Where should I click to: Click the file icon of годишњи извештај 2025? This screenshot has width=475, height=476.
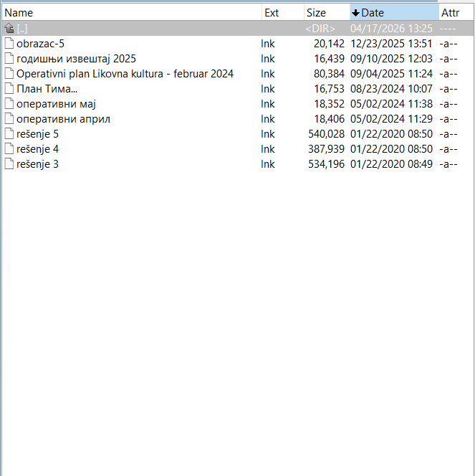pos(9,59)
